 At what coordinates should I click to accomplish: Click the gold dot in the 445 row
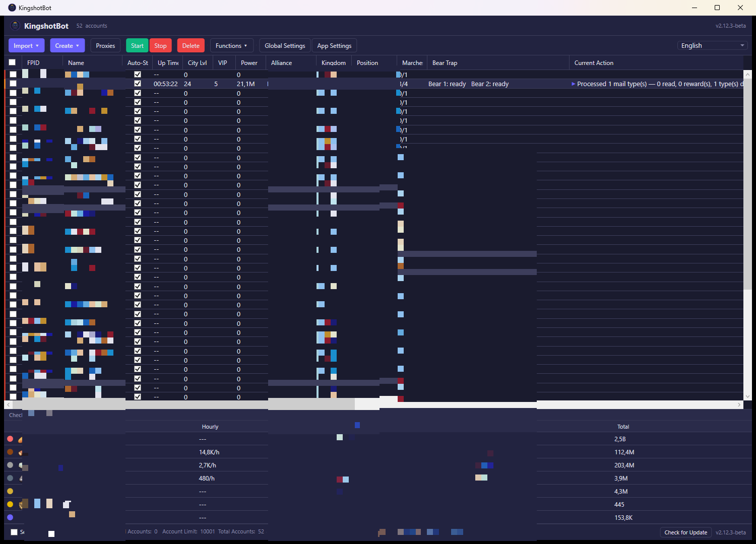click(x=10, y=504)
